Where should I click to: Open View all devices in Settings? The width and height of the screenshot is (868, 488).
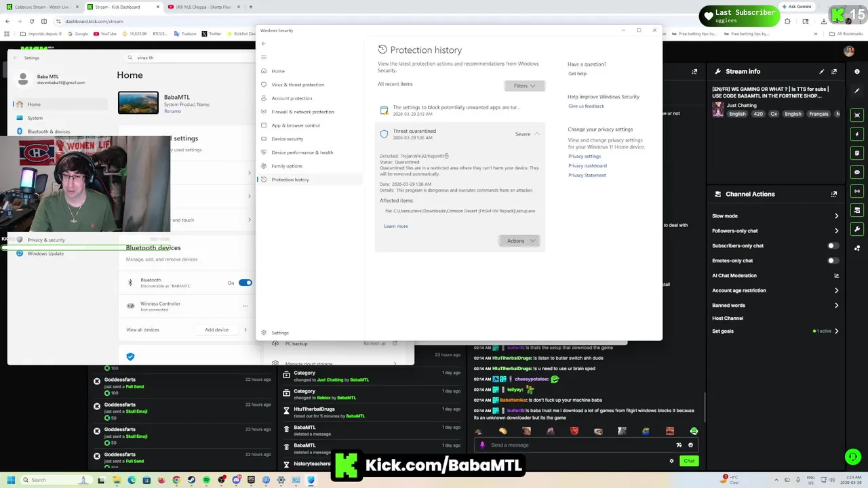tap(142, 330)
